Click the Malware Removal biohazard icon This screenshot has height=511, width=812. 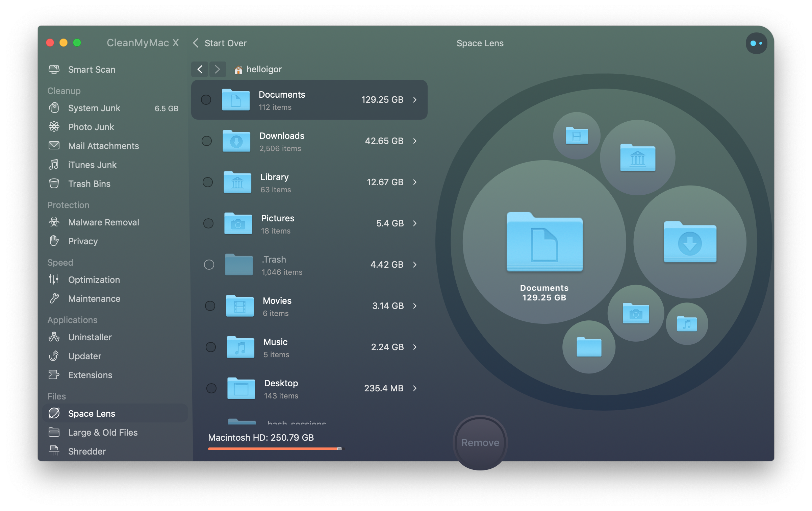tap(54, 222)
